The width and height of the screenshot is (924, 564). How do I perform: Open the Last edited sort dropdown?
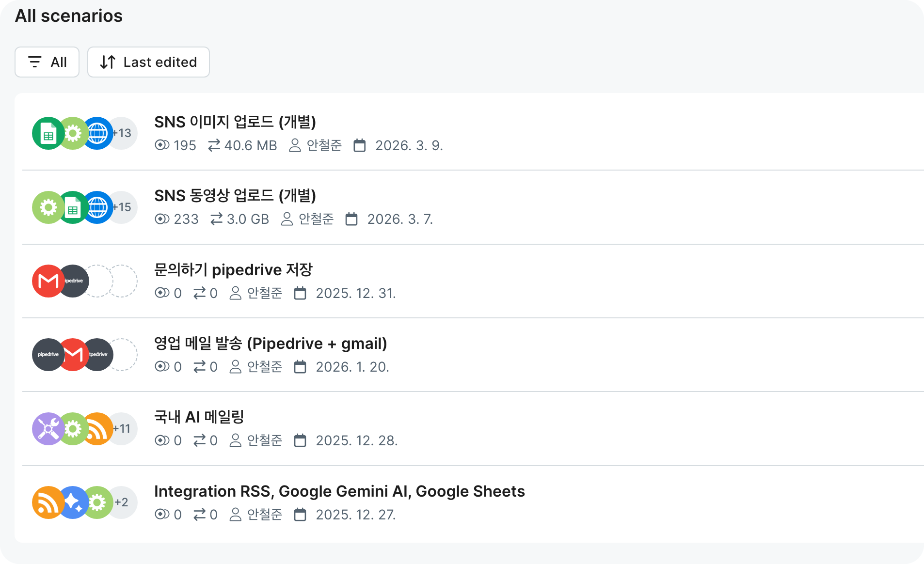coord(148,62)
